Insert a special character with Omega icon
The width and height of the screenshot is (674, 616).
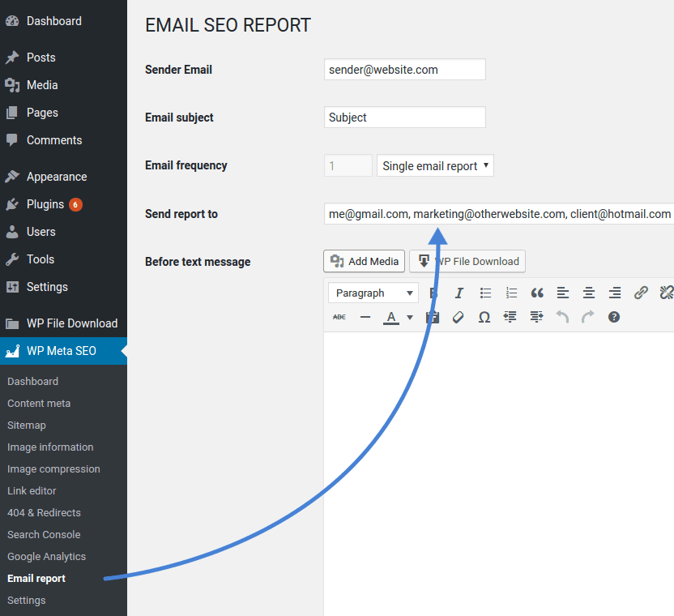coord(484,317)
